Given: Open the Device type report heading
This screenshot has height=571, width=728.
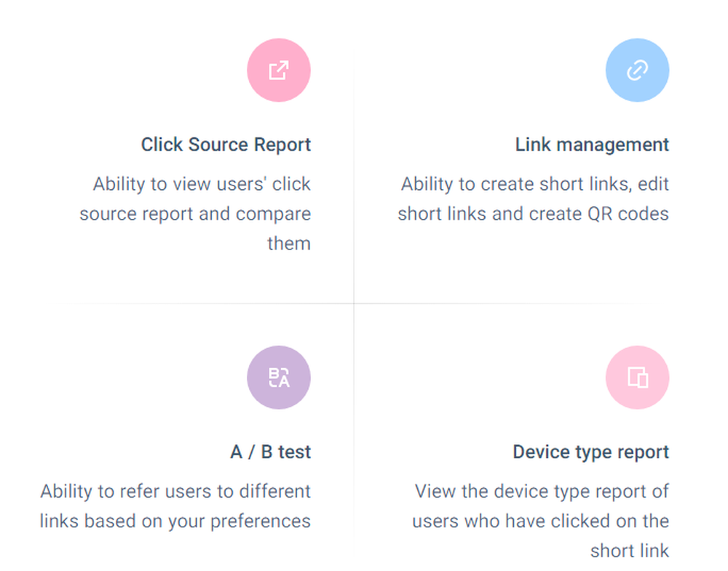Looking at the screenshot, I should click(590, 452).
